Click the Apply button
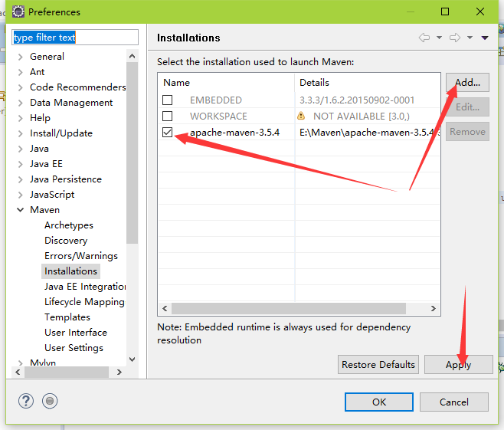 tap(458, 365)
